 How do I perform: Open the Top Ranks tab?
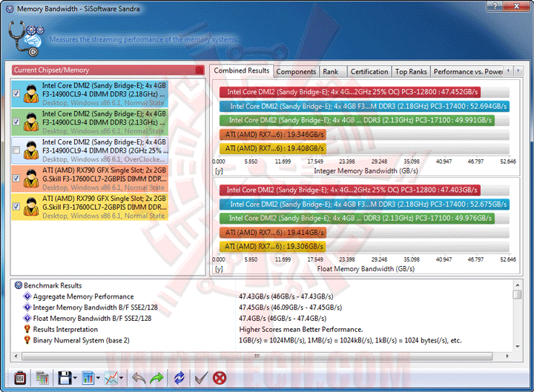[411, 72]
